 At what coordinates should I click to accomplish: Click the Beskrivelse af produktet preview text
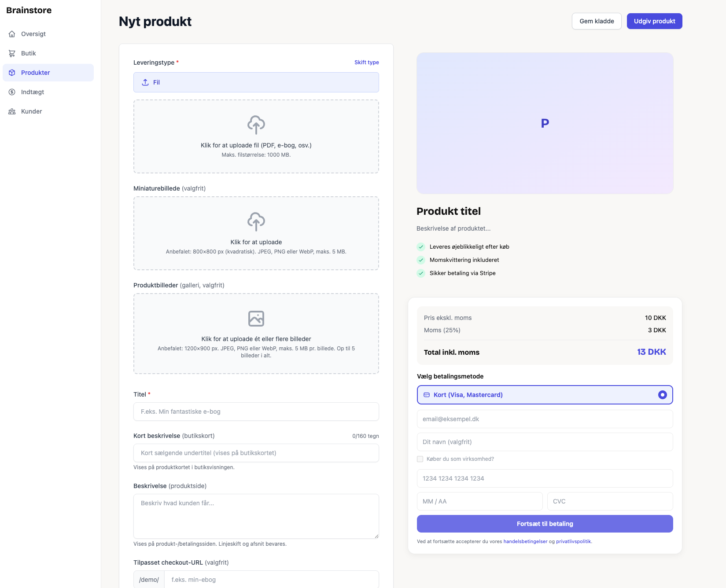[x=453, y=228]
